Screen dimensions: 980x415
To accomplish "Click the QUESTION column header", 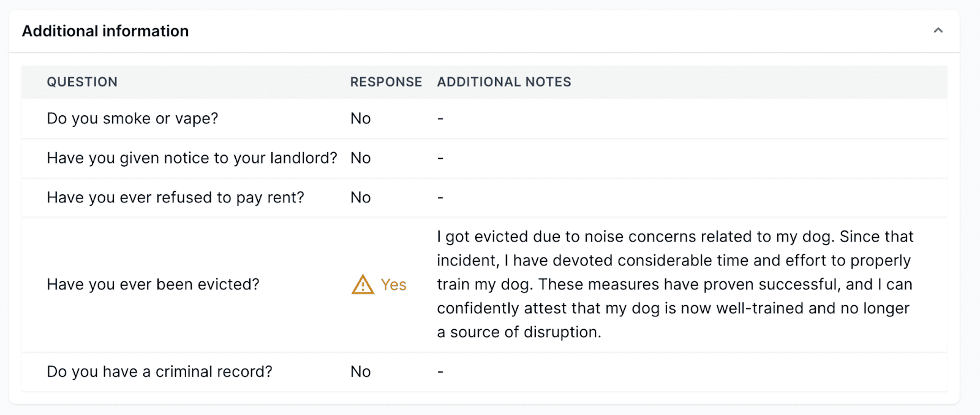I will [x=82, y=82].
